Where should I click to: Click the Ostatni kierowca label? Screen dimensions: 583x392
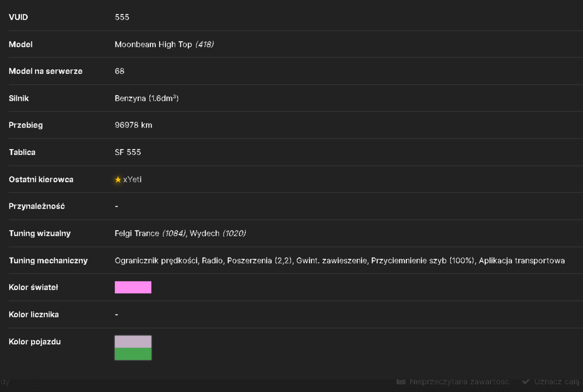coord(41,179)
